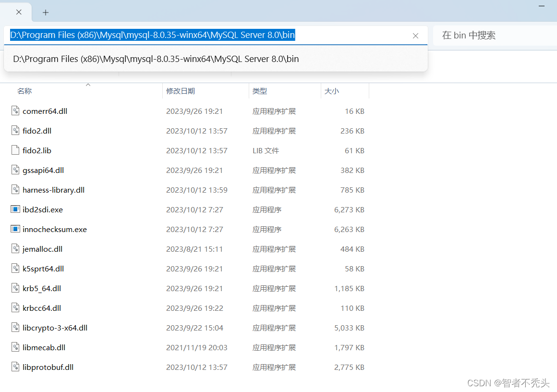Select the file name libcrypto-3-x64.dll
This screenshot has height=392, width=557.
(x=55, y=328)
